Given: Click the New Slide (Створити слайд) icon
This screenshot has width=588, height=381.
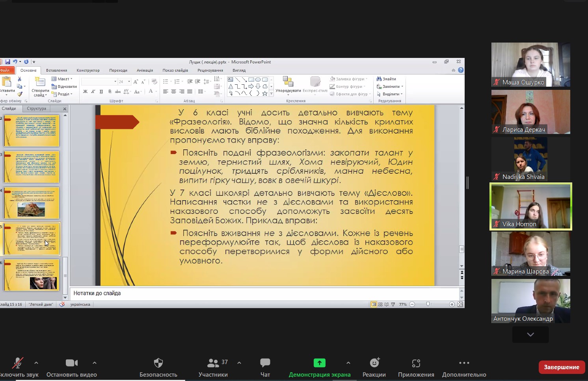Looking at the screenshot, I should click(40, 82).
